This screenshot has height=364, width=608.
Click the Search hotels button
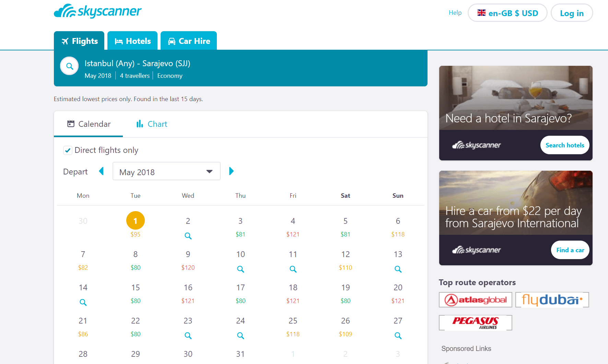coord(565,145)
